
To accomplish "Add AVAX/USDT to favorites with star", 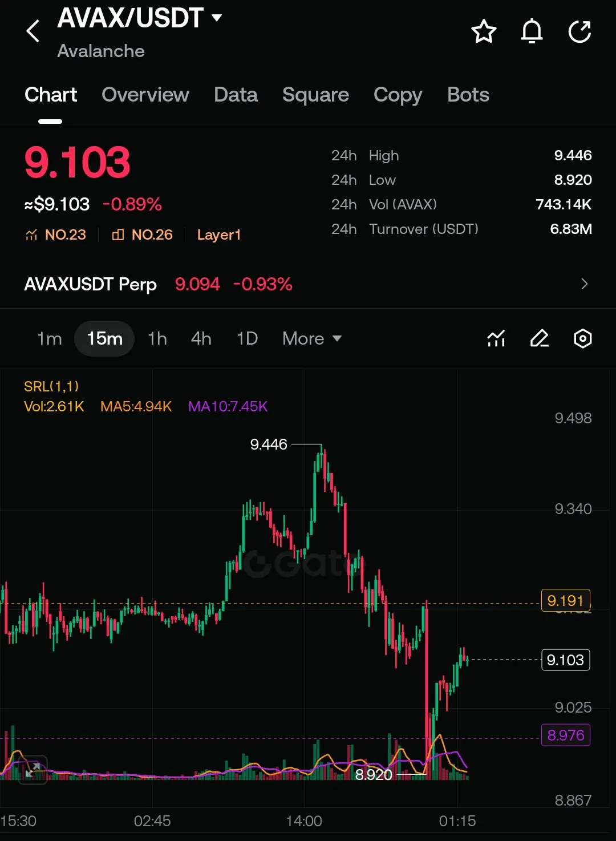I will pos(484,31).
